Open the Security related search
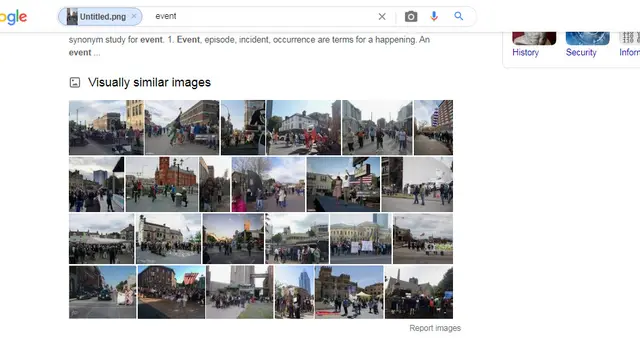 click(581, 52)
